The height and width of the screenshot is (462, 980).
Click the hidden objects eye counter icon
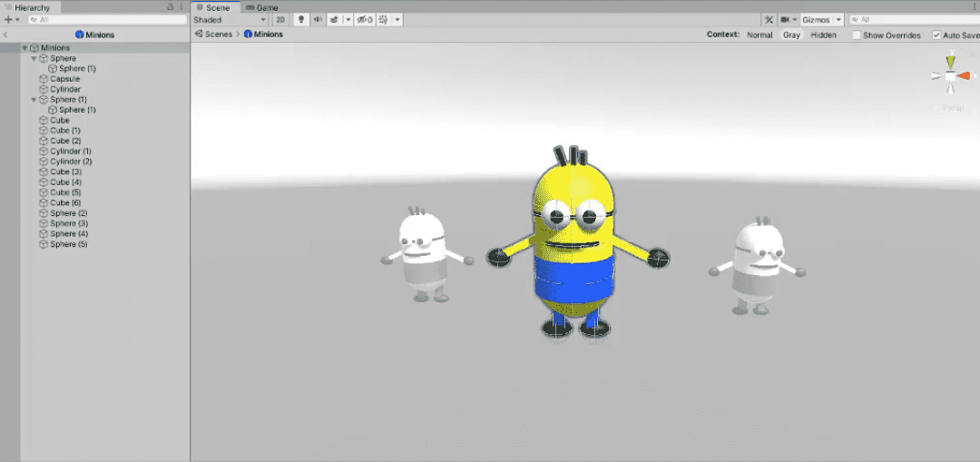[364, 20]
